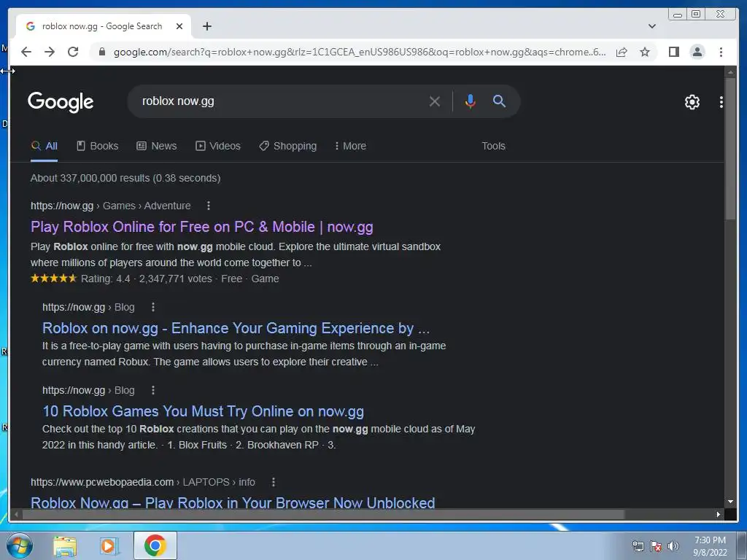Open Google apps dots menu at right
This screenshot has height=560, width=747.
point(721,101)
